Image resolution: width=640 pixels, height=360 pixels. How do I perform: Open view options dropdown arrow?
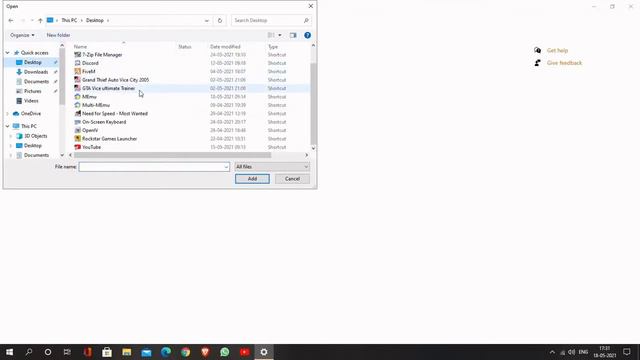tap(280, 35)
